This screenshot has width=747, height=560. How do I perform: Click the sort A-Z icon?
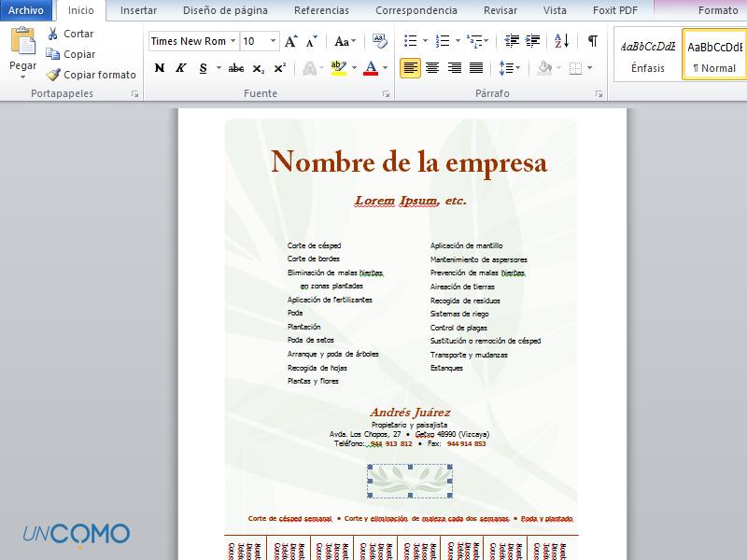561,41
